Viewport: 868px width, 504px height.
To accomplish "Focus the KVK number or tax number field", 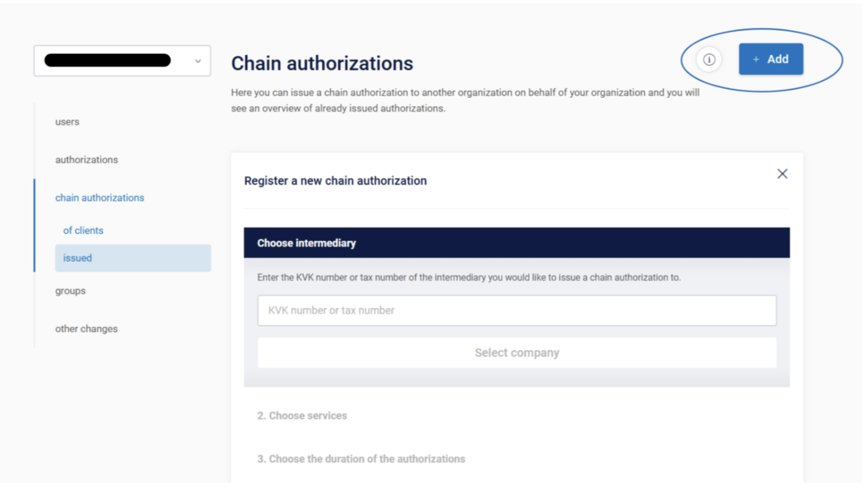I will click(516, 311).
